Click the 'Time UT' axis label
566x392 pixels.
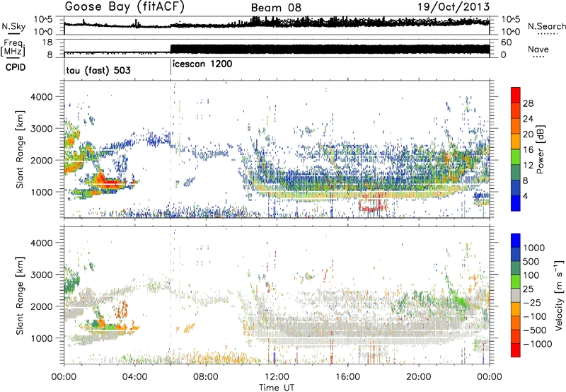point(277,387)
